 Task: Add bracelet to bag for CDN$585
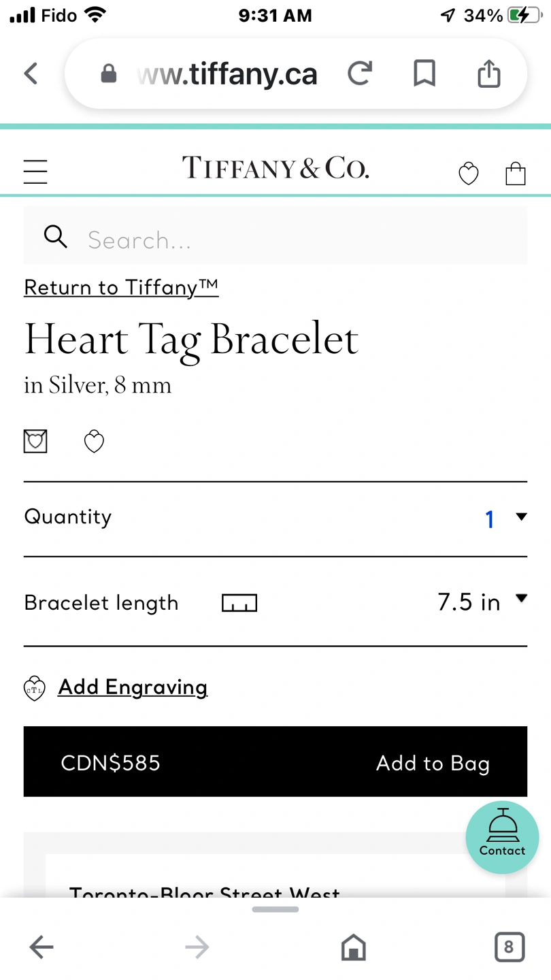275,762
